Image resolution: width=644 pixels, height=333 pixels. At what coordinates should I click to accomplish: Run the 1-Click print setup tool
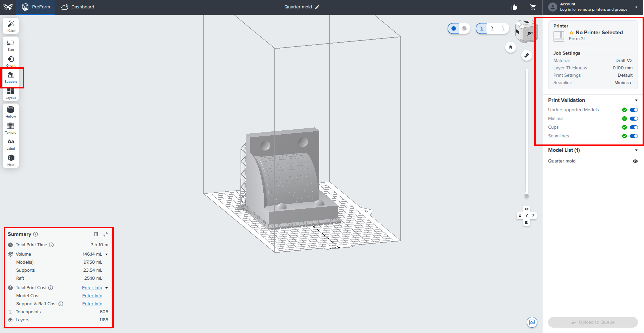11,26
